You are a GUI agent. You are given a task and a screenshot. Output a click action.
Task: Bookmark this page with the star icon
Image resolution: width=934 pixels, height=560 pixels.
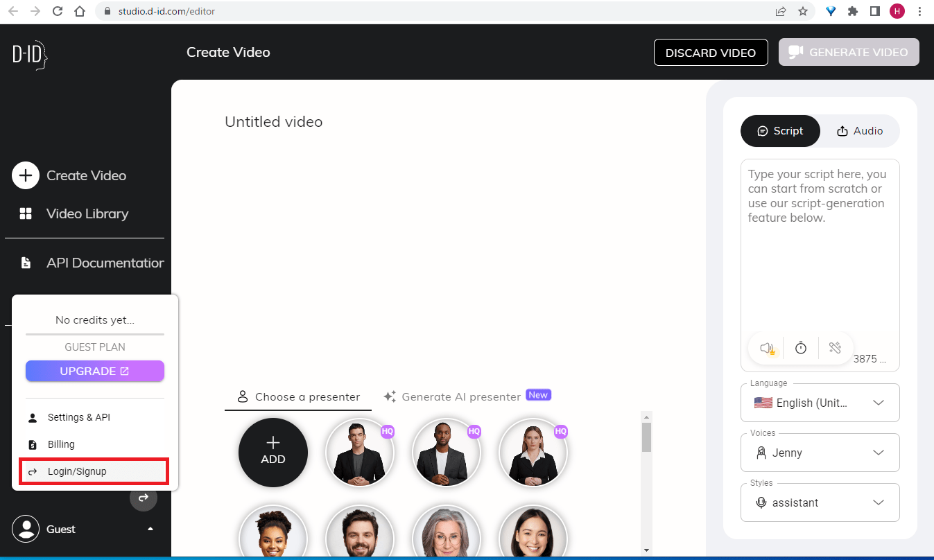[x=803, y=11]
